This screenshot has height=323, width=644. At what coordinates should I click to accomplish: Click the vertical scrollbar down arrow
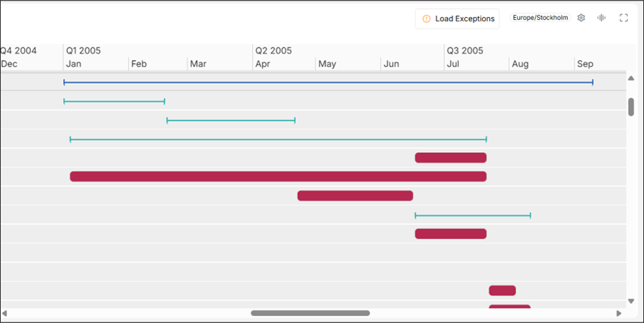pyautogui.click(x=631, y=301)
